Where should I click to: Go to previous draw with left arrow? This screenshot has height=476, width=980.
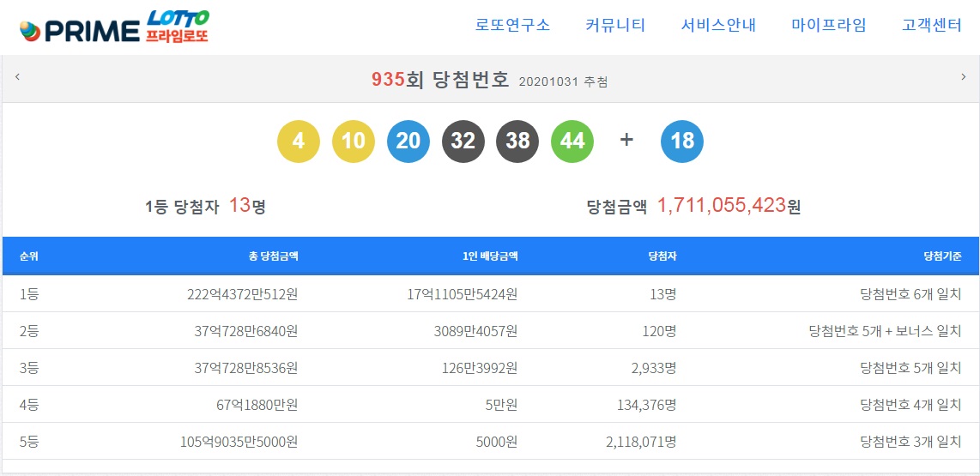[17, 77]
